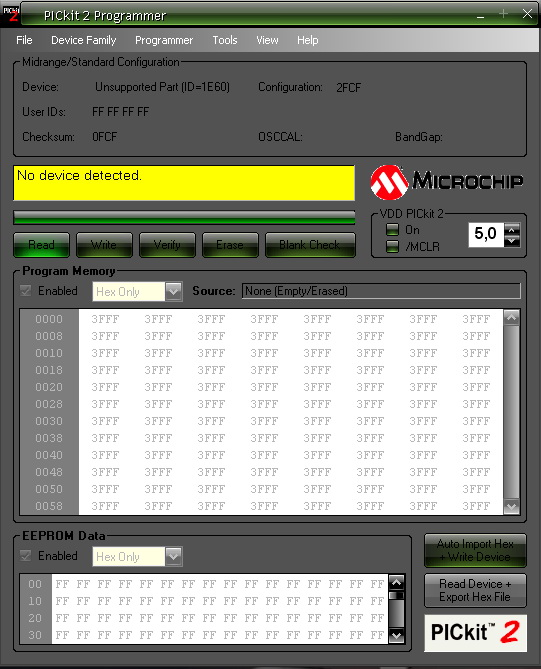This screenshot has height=669, width=541.
Task: Open the File menu
Action: tap(24, 40)
